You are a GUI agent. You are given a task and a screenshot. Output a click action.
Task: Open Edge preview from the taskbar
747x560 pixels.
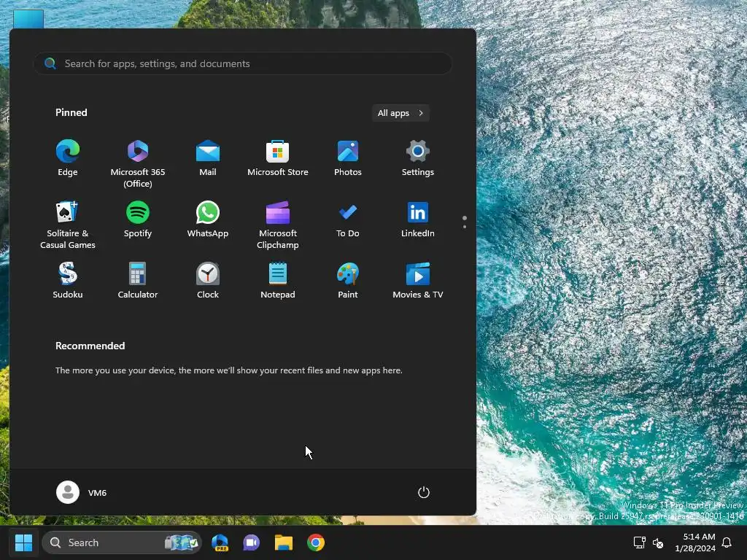tap(220, 542)
